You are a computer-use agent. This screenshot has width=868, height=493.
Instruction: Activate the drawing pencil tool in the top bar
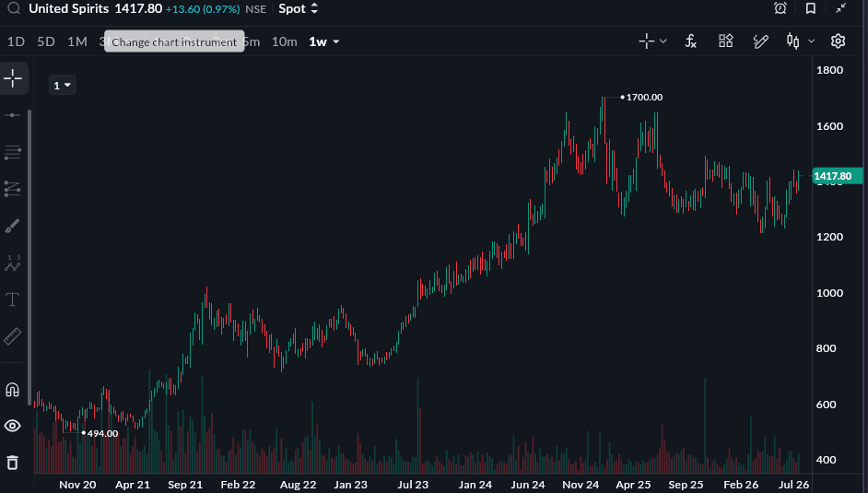point(760,41)
